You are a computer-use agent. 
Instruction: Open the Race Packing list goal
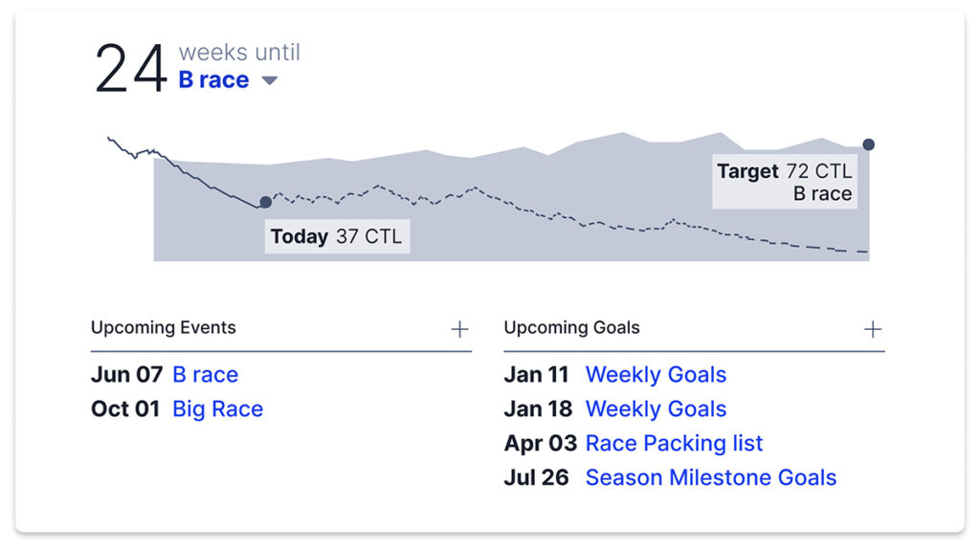point(674,444)
